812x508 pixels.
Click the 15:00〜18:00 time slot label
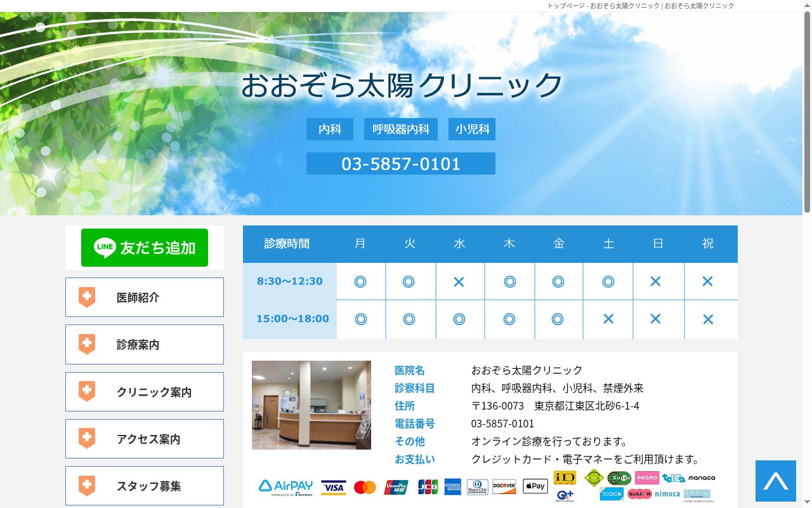coord(292,319)
